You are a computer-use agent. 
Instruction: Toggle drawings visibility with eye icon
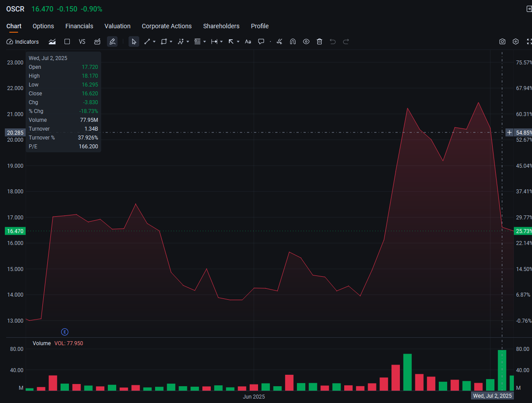pos(306,41)
